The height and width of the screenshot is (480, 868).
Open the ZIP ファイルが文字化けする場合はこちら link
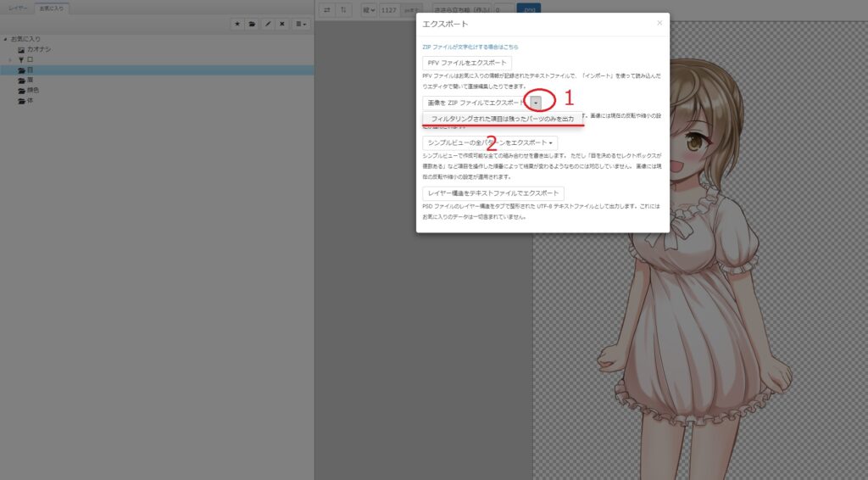[x=470, y=47]
